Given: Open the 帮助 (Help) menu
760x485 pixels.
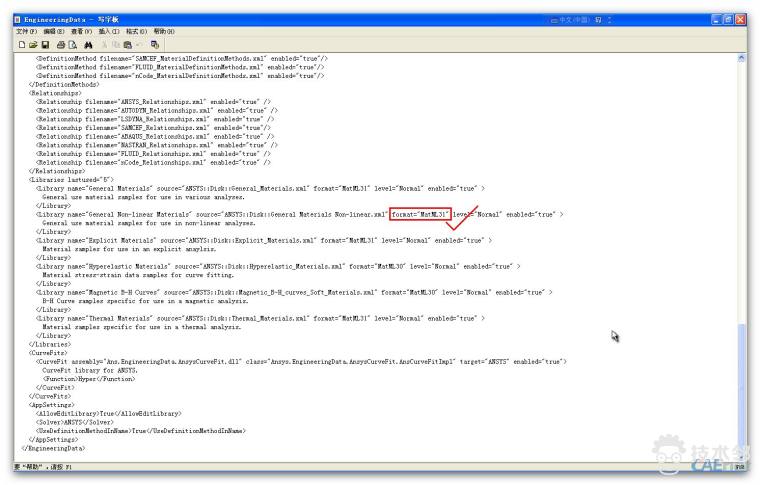Looking at the screenshot, I should [x=162, y=32].
